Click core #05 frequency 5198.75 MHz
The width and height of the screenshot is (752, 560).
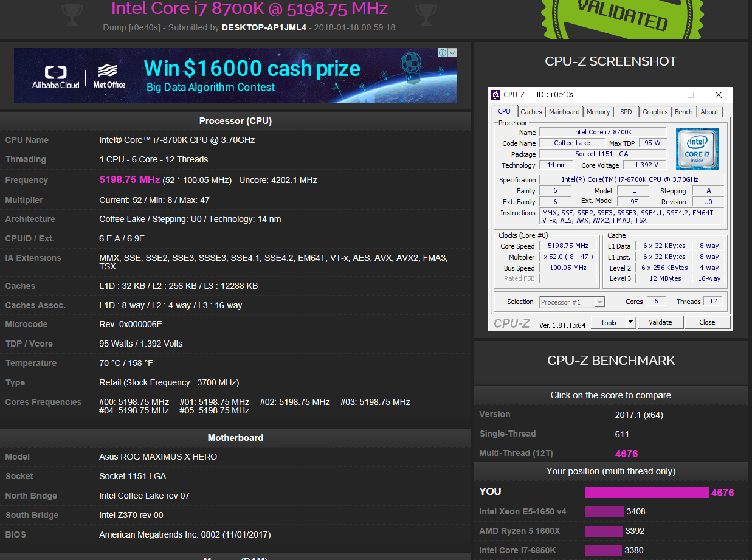click(214, 410)
